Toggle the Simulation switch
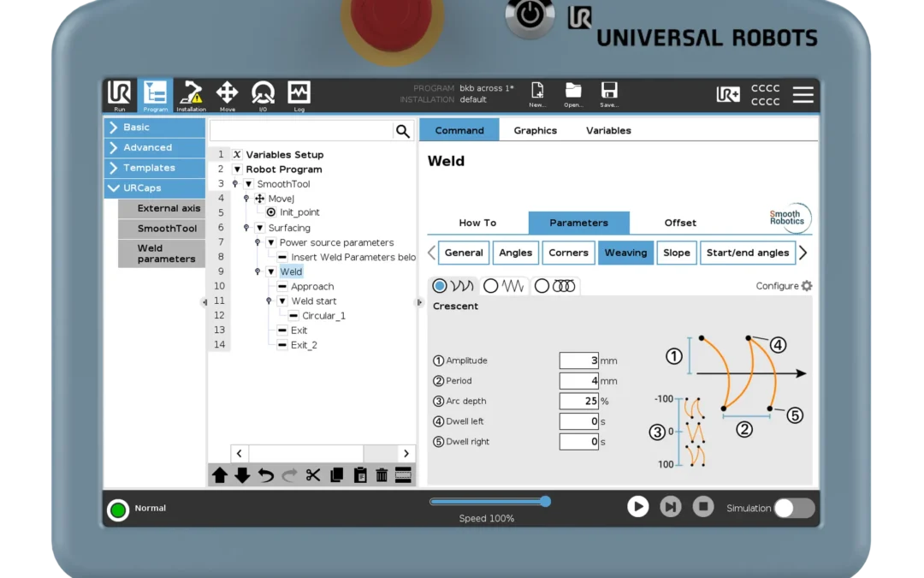The height and width of the screenshot is (578, 924). 794,508
